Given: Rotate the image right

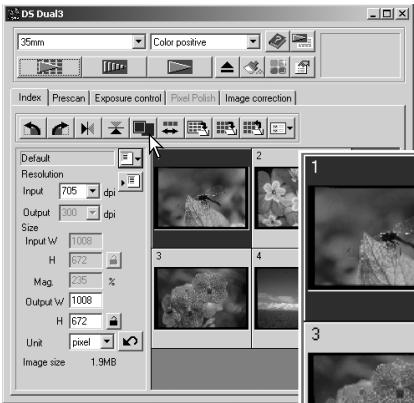Looking at the screenshot, I should [60, 128].
